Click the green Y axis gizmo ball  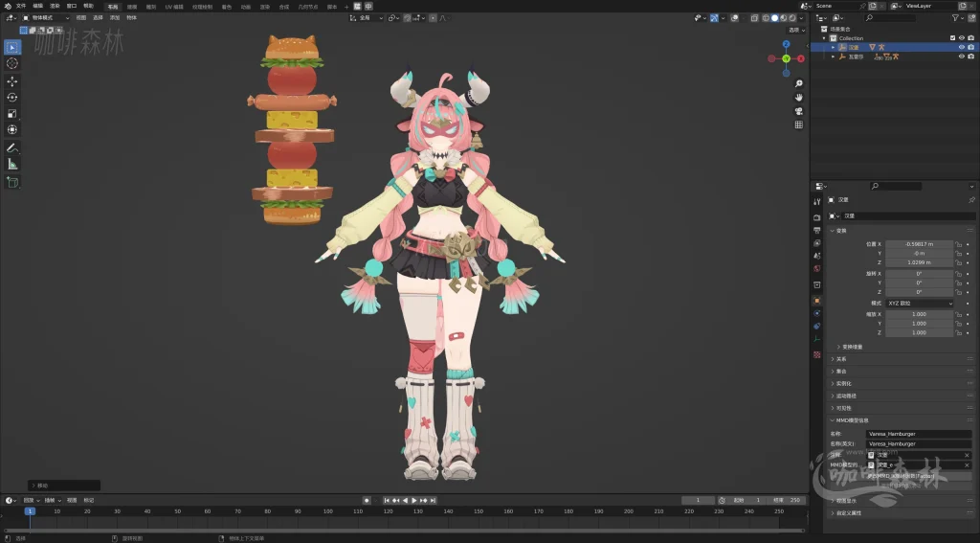coord(787,58)
